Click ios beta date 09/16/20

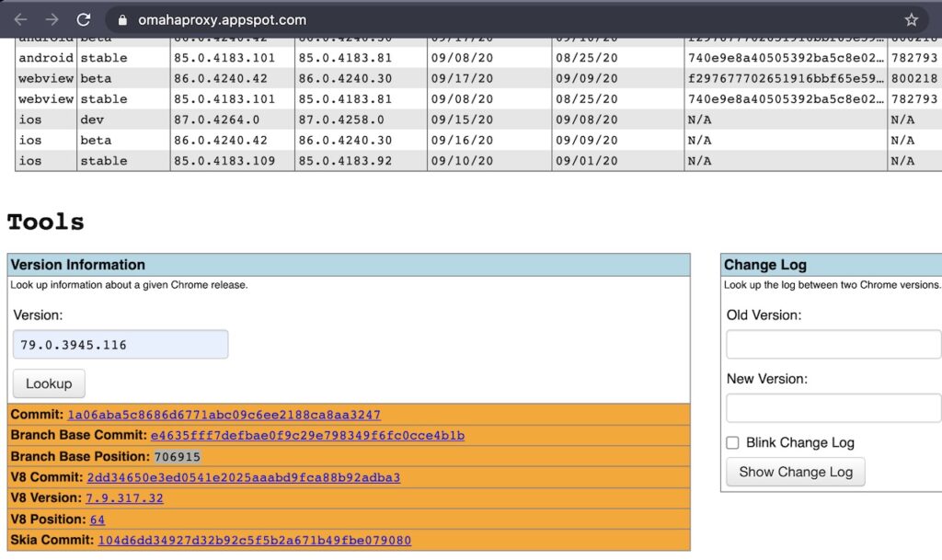462,140
